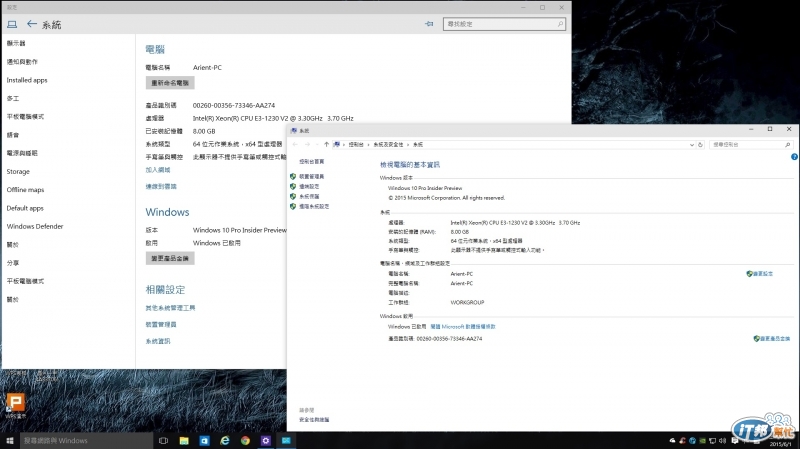
Task: Click 變更產品金鑰 button in Settings window
Action: pyautogui.click(x=170, y=258)
